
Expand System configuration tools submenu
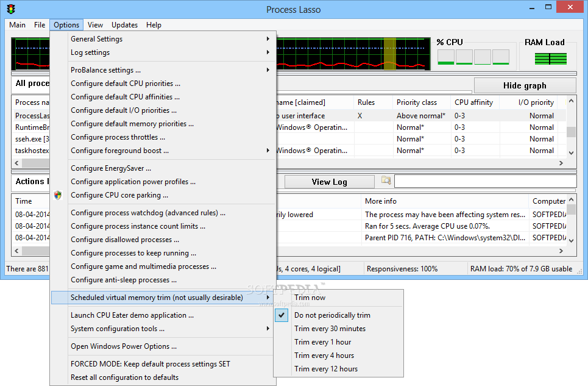click(163, 329)
